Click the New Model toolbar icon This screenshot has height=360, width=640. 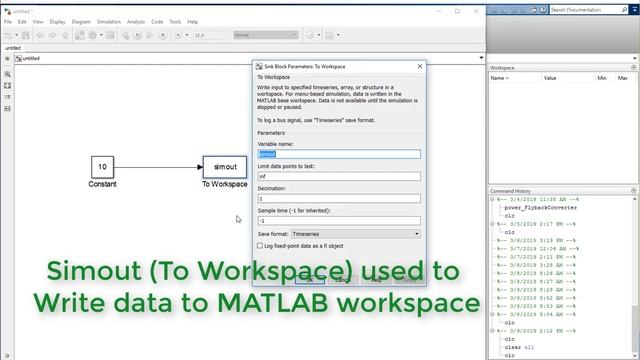coord(7,36)
